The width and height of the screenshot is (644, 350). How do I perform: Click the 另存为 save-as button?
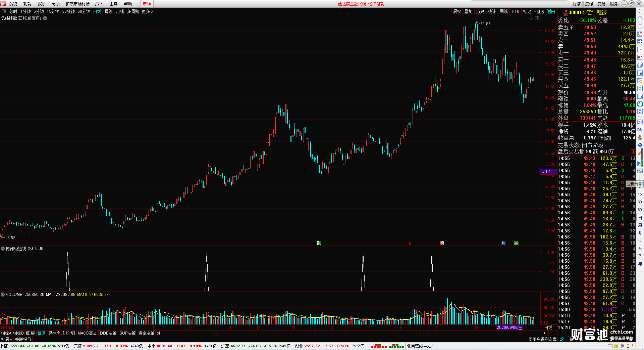click(x=54, y=333)
